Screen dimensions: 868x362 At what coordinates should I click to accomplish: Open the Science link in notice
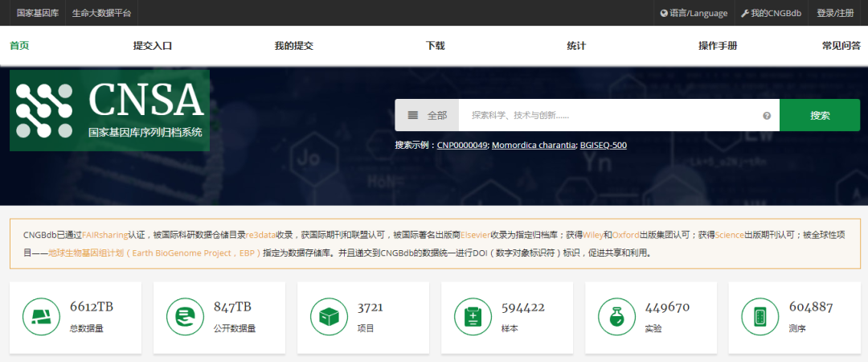click(730, 235)
